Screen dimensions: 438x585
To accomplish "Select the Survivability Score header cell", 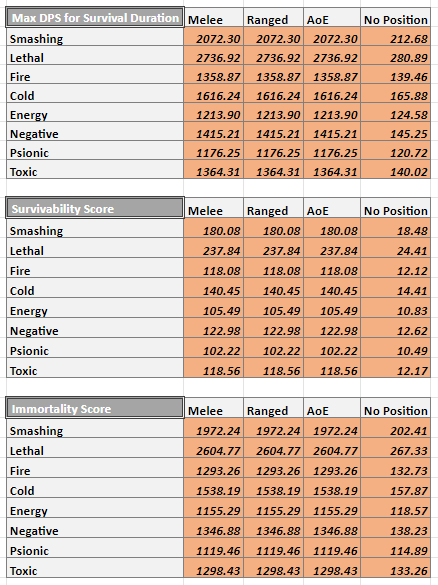I will tap(95, 208).
